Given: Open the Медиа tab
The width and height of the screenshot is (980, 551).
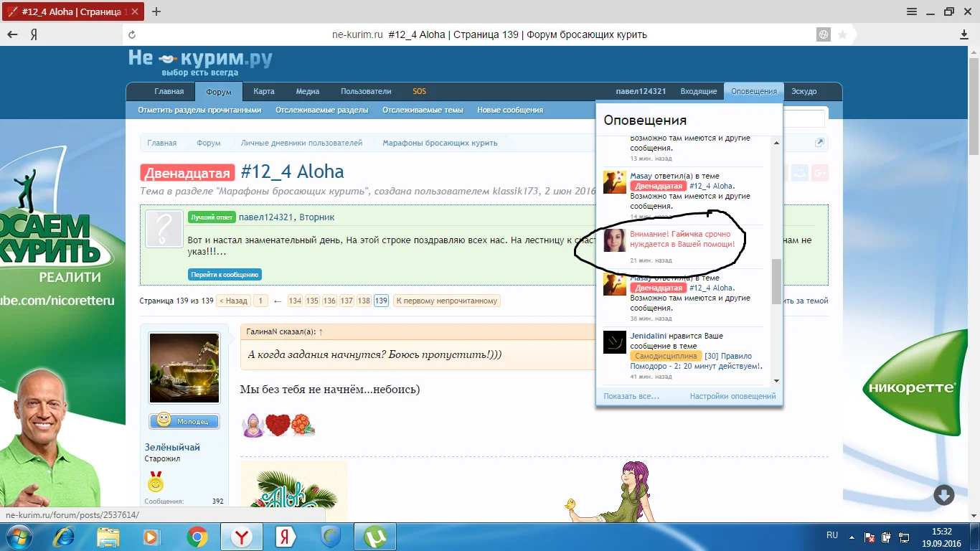Looking at the screenshot, I should point(308,92).
